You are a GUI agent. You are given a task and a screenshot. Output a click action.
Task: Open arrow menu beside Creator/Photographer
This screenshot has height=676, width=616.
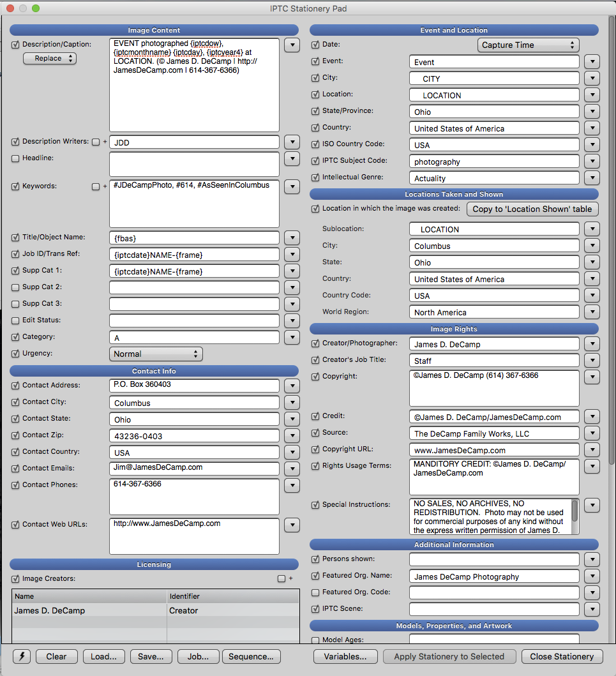pos(592,343)
